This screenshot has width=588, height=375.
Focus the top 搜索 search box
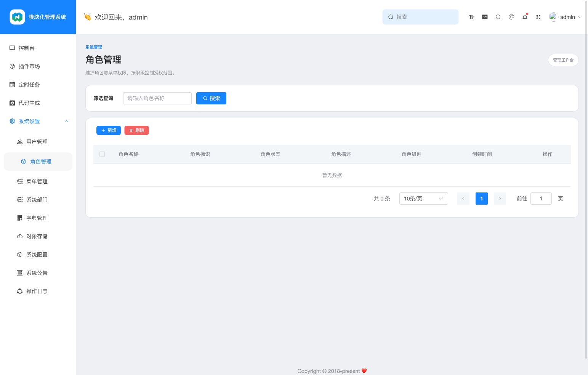(x=420, y=17)
